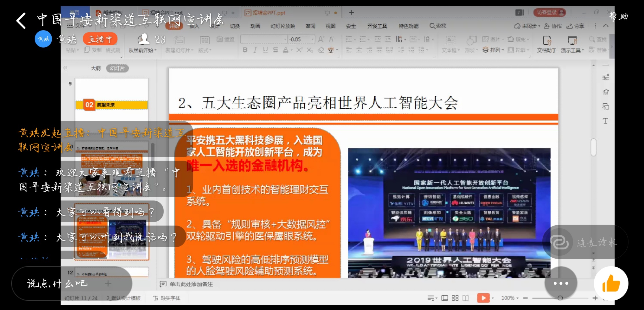
Task: Tap the 说点什么吧 comment input field
Action: (x=58, y=284)
